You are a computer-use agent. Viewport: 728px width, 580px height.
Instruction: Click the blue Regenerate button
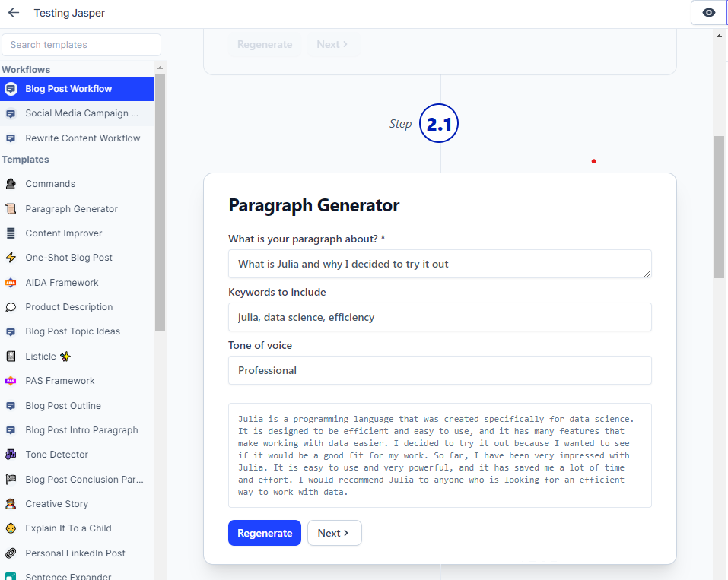point(265,533)
